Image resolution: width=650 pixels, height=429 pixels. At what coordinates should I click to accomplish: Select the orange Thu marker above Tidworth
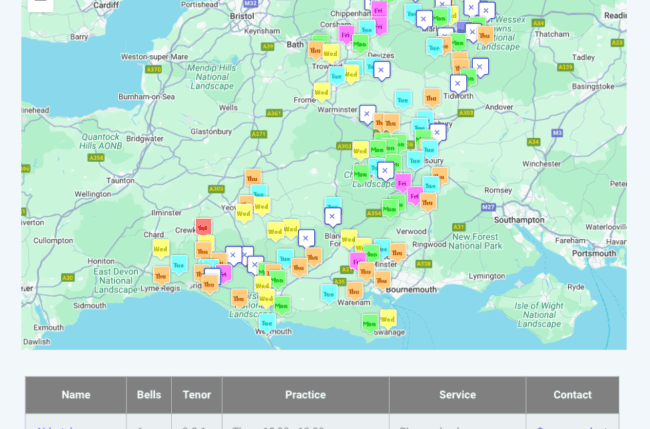(x=431, y=97)
